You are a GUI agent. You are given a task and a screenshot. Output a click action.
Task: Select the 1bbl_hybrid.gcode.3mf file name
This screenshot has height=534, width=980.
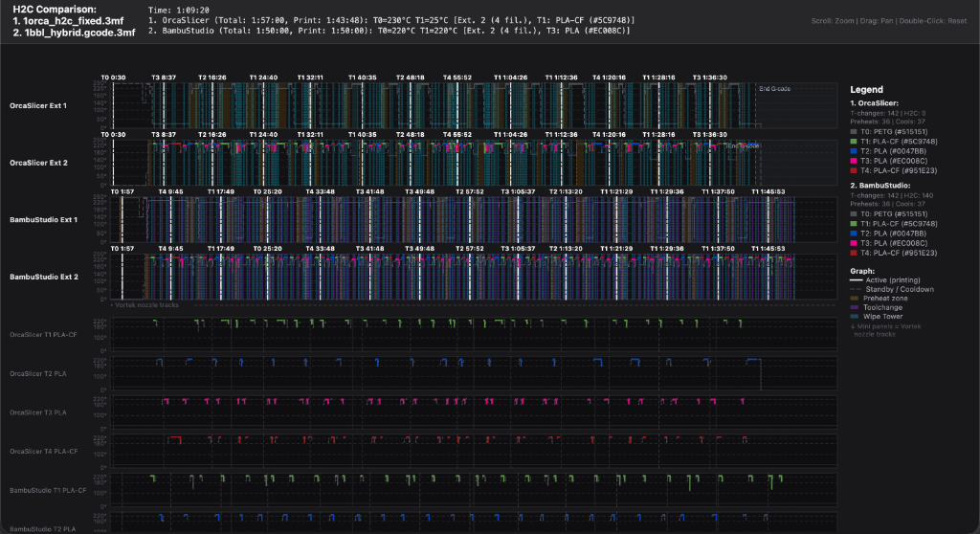[80, 33]
